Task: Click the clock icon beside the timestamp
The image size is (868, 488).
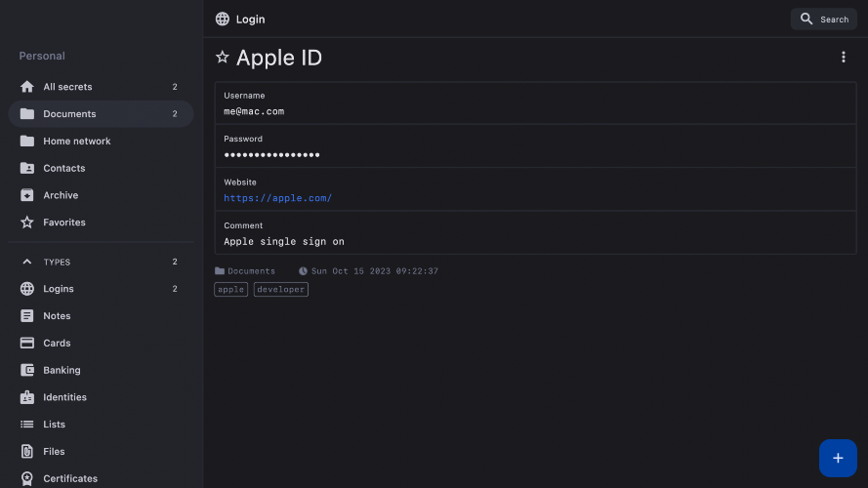Action: click(x=303, y=271)
